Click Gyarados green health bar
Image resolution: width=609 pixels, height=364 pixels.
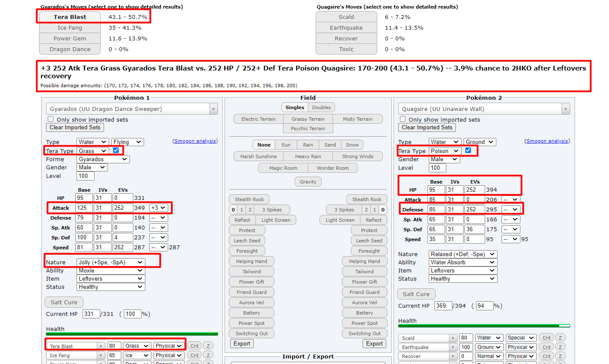132,334
